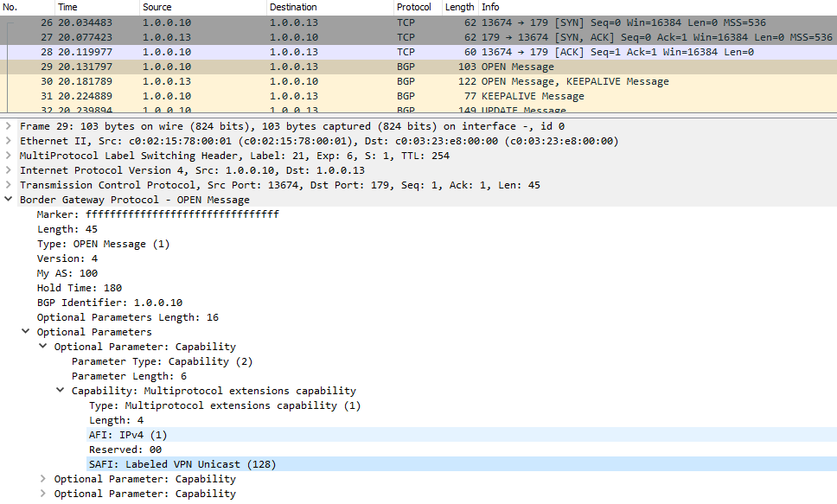Select the AFI: IPv4 field
This screenshot has height=504, width=837.
(x=128, y=435)
